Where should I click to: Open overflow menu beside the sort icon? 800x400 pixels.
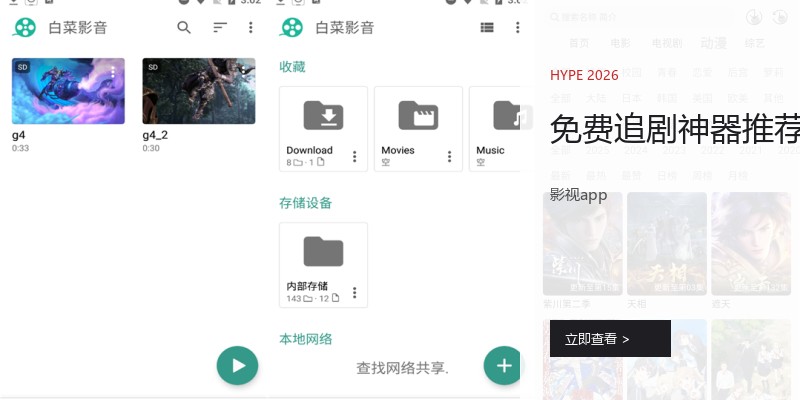(x=251, y=28)
